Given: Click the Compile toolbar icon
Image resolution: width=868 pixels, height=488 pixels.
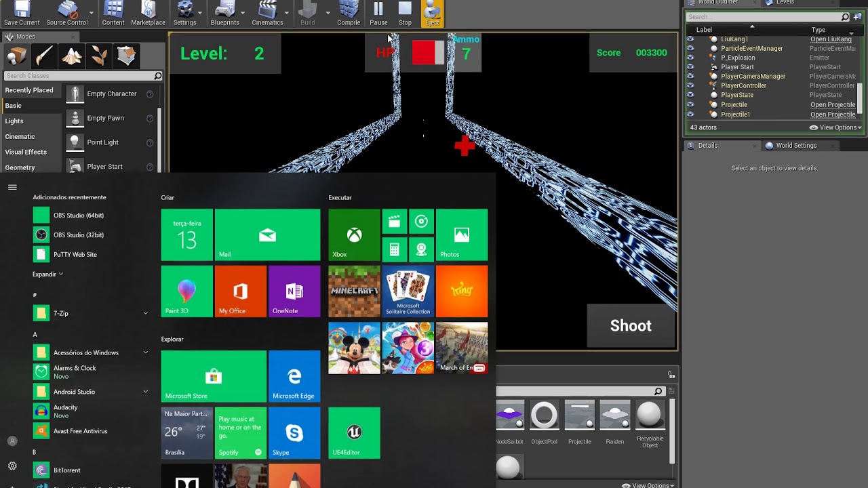Looking at the screenshot, I should coord(349,14).
